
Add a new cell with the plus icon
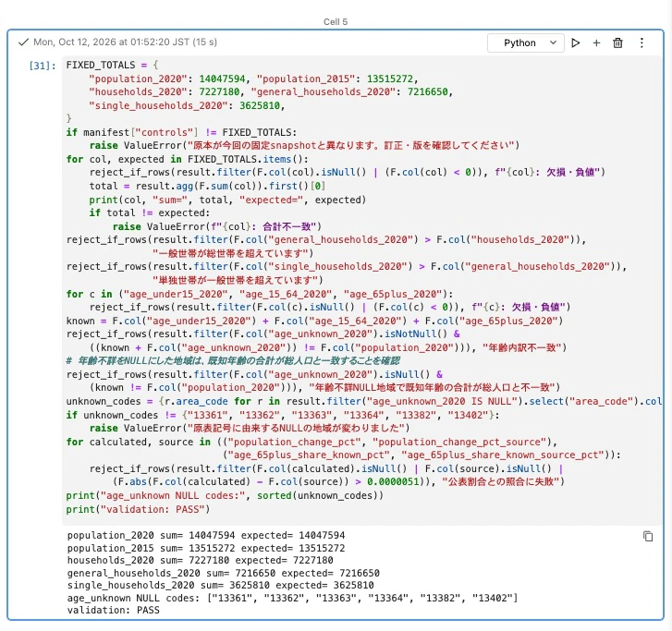(x=596, y=42)
